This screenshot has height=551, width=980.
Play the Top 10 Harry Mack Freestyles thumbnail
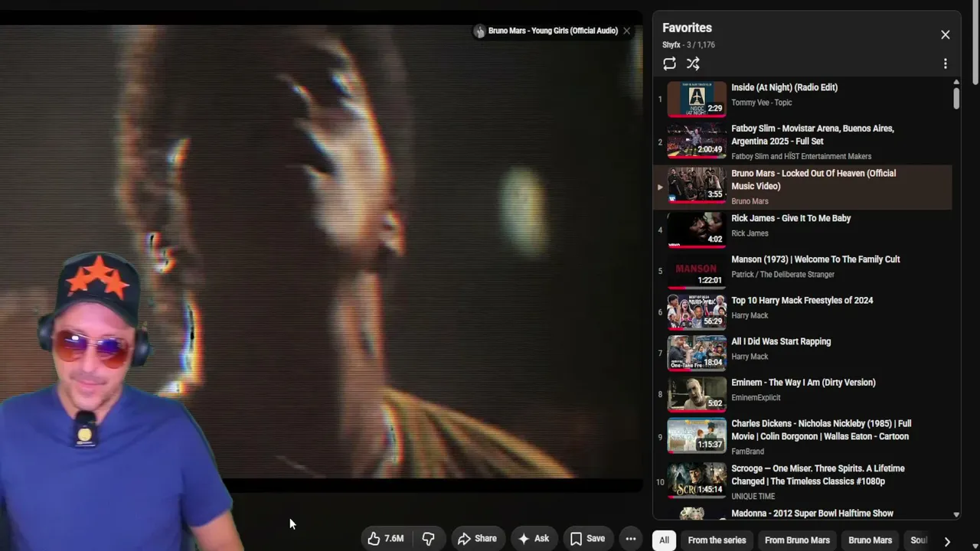point(696,312)
